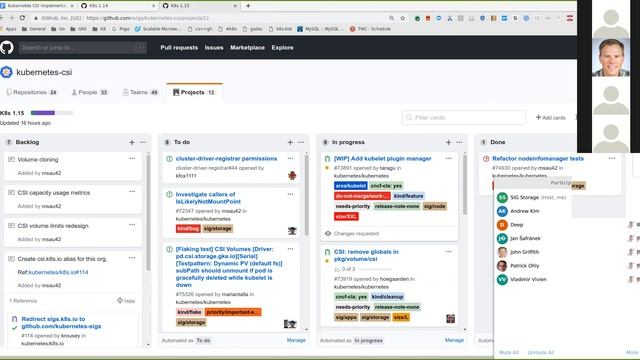
Task: Click assignee avatar on CSI remove globals card
Action: click(450, 319)
